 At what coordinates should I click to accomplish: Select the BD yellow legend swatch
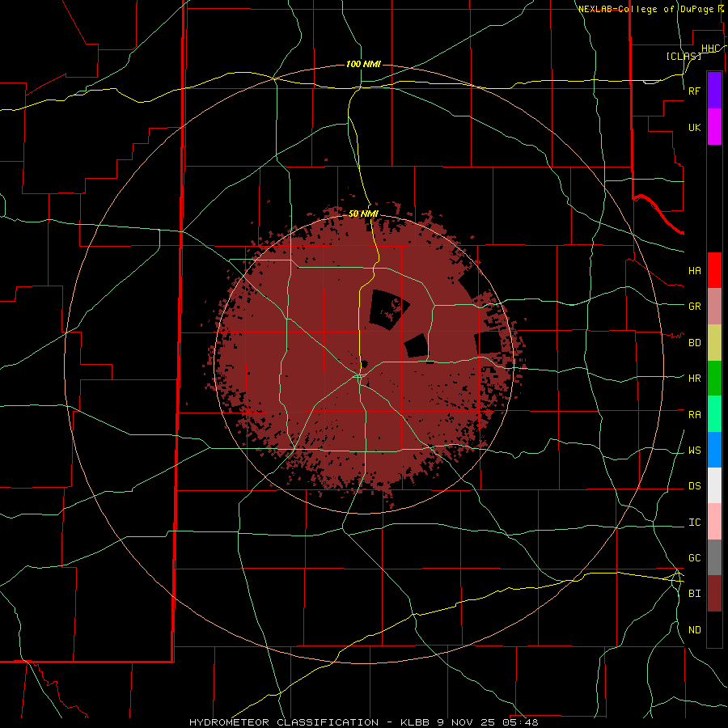(x=714, y=343)
